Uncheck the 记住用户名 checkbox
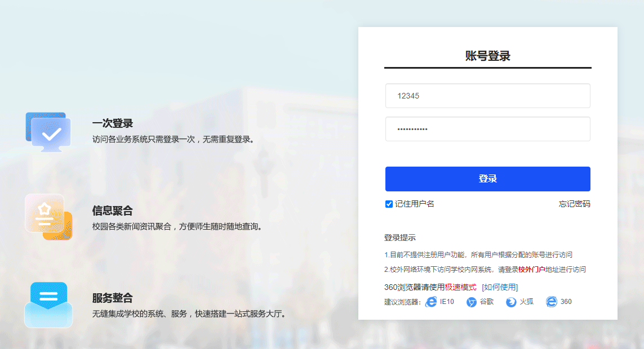Image resolution: width=644 pixels, height=349 pixels. click(389, 204)
